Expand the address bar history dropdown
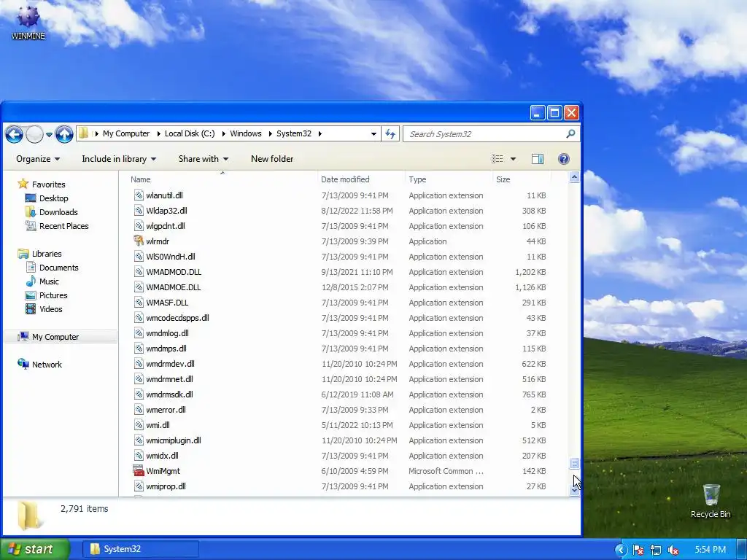747x560 pixels. click(373, 134)
